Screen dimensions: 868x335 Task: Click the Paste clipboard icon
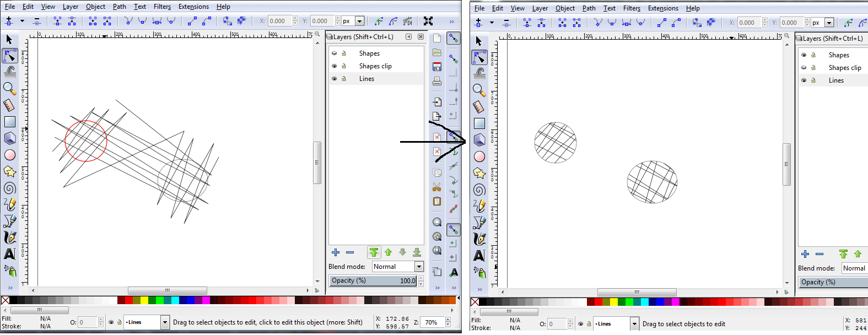click(437, 202)
